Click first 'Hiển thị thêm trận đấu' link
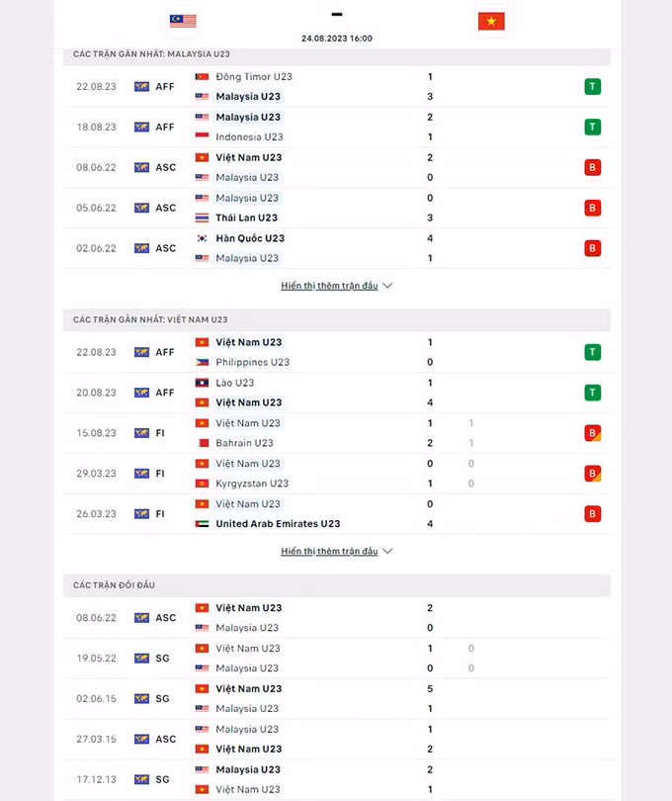 click(329, 286)
